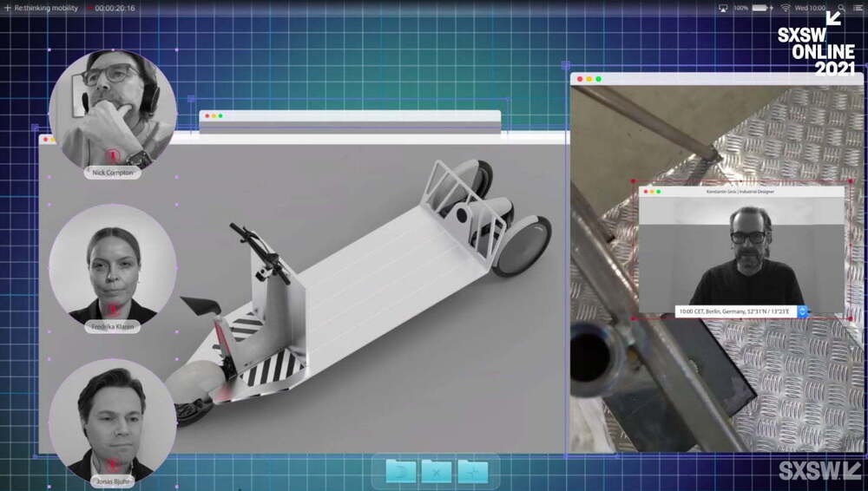Open Spotlight search magnifier icon
The width and height of the screenshot is (868, 491).
[842, 8]
